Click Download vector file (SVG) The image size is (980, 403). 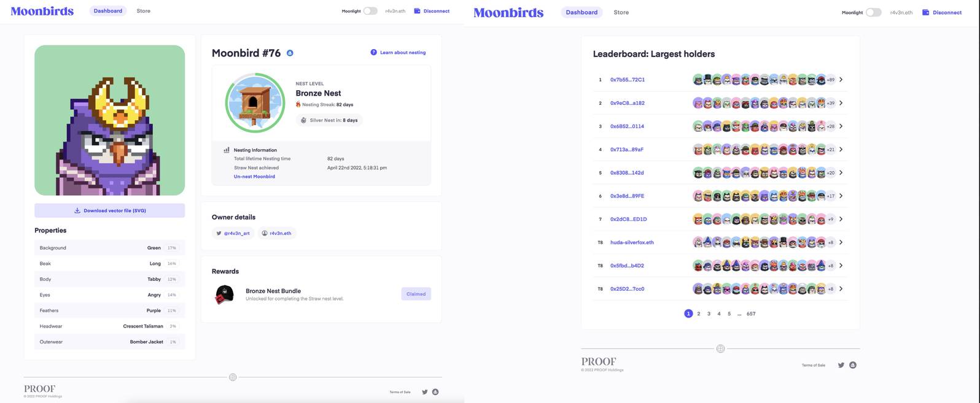coord(109,210)
